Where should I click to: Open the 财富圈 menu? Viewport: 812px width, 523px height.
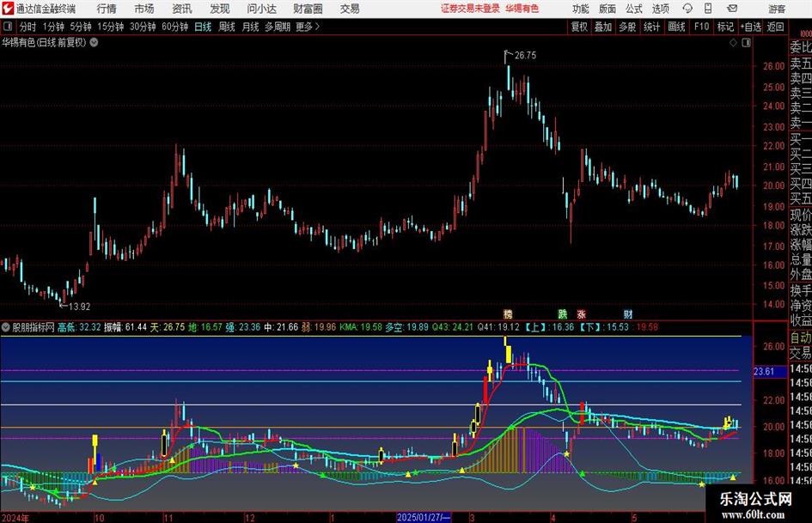pyautogui.click(x=308, y=9)
